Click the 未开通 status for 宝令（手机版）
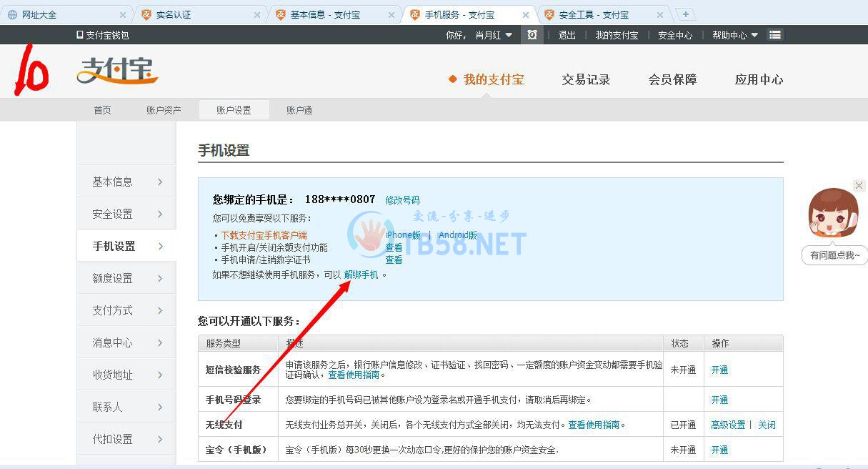Screen dimensions: 868x469 683,450
